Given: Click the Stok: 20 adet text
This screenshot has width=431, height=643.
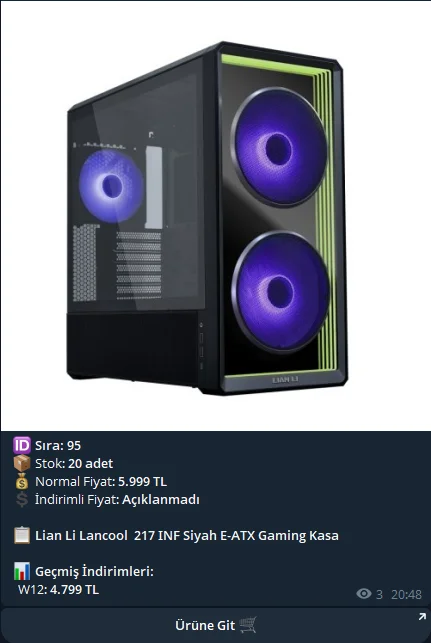Looking at the screenshot, I should click(74, 463).
